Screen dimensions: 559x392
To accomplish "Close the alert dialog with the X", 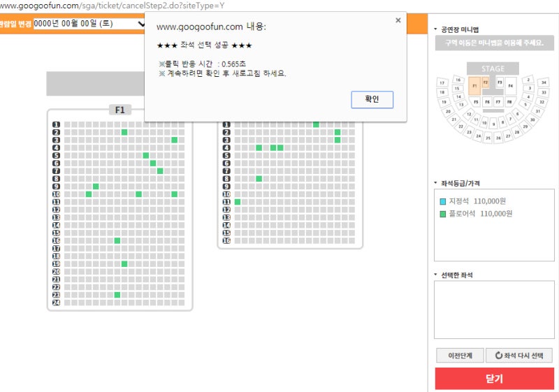I will click(398, 20).
